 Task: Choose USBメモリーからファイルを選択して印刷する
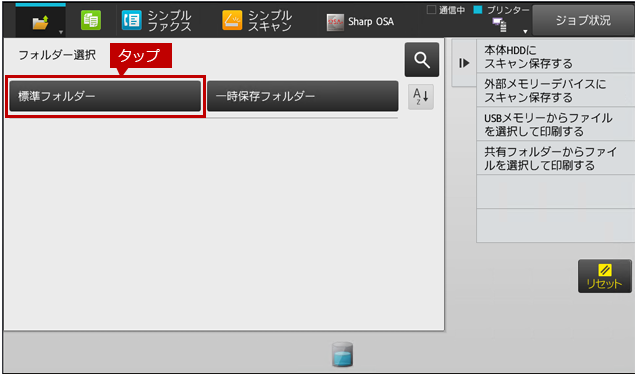[x=556, y=124]
